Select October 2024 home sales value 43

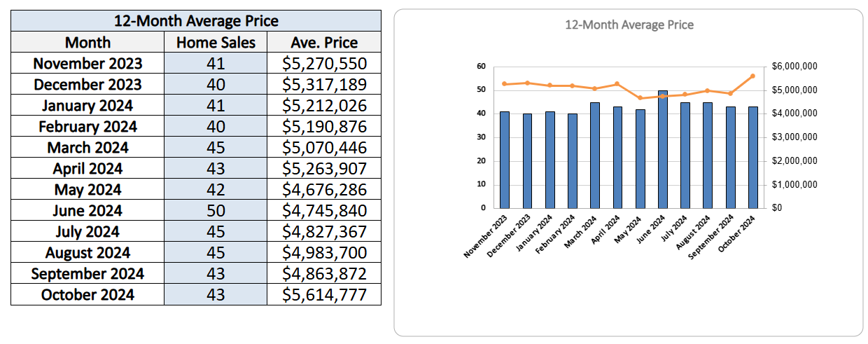coord(216,294)
